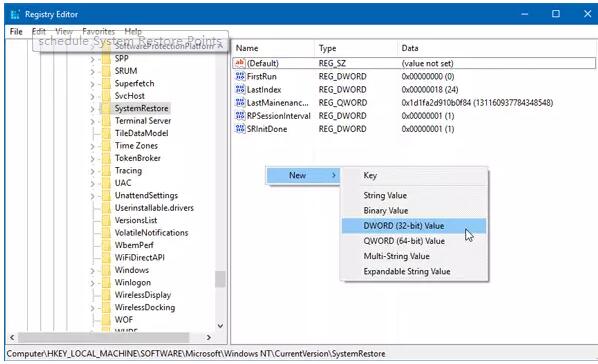598x364 pixels.
Task: Click the tree pane's right scroll arrow
Action: point(209,337)
